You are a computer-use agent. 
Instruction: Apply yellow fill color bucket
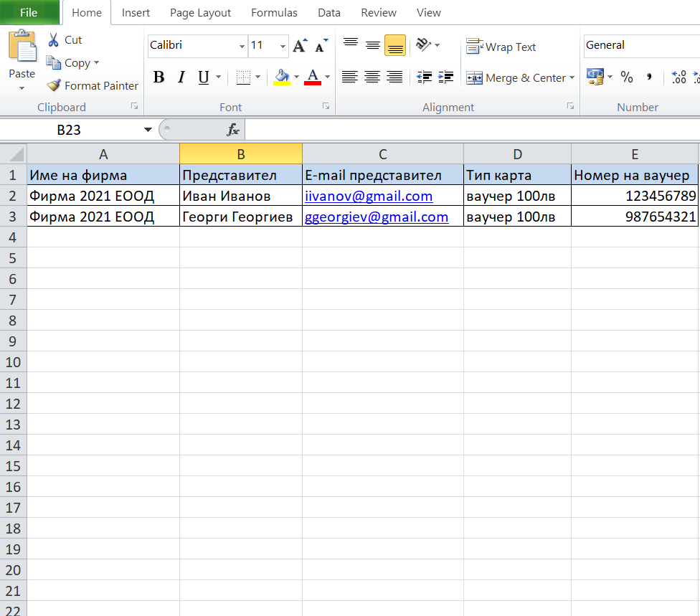point(282,77)
